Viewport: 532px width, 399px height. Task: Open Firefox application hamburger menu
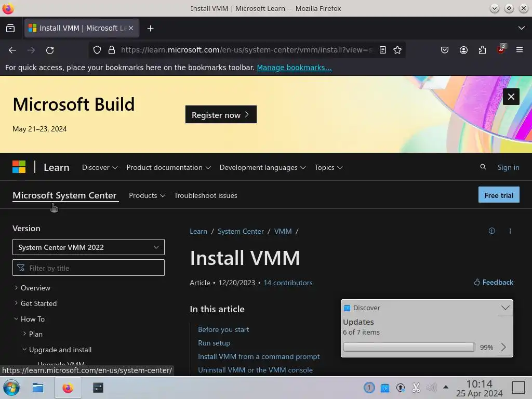(520, 50)
